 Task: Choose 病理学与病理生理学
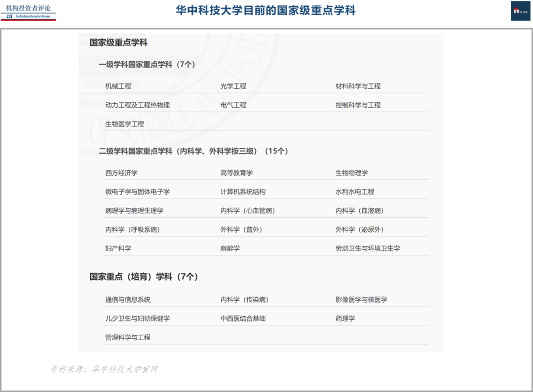(134, 210)
